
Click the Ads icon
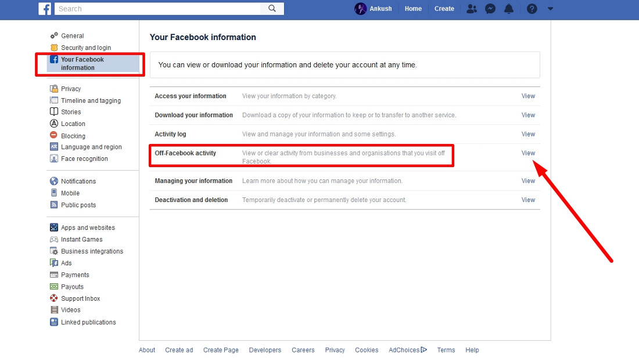(54, 262)
